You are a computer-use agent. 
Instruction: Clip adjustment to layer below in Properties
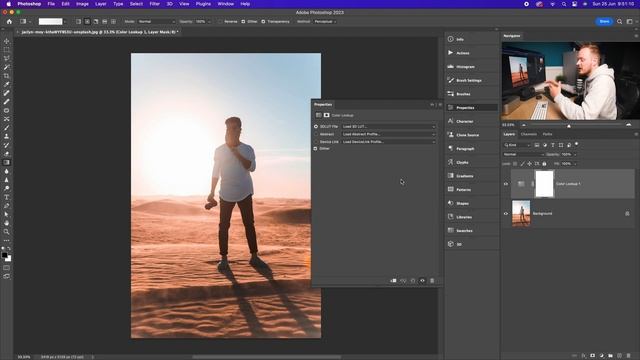[393, 281]
